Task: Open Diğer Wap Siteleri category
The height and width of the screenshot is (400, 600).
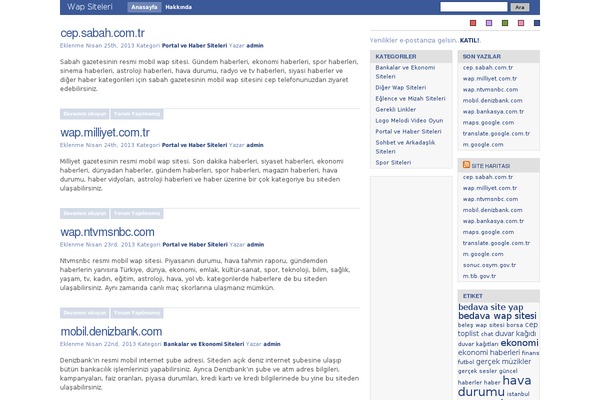Action: point(401,88)
